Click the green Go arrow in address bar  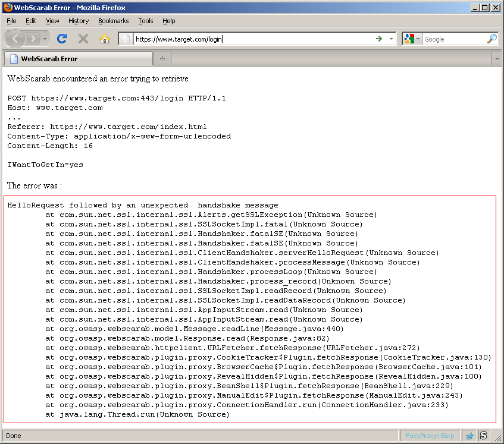pyautogui.click(x=378, y=39)
